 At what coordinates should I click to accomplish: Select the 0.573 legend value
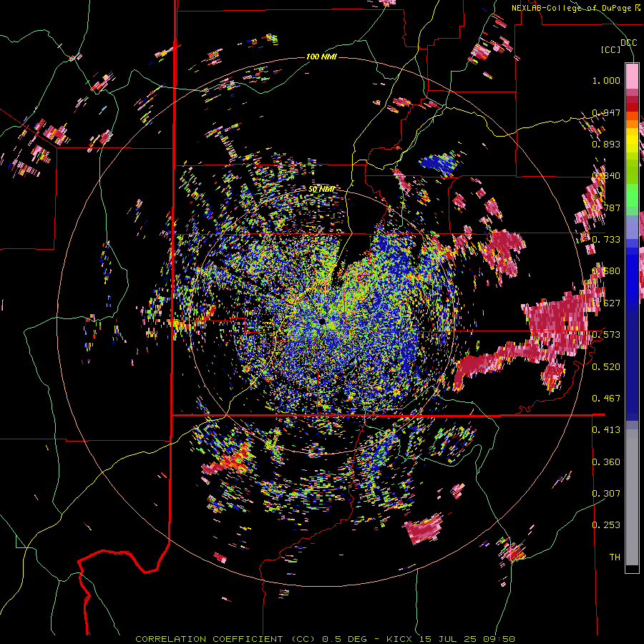pyautogui.click(x=606, y=335)
